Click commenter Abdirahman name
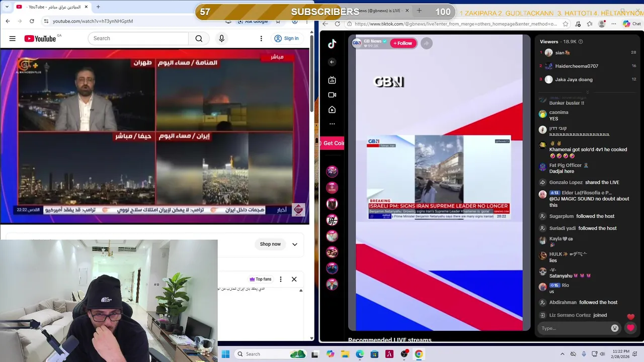The image size is (644, 362). pyautogui.click(x=563, y=303)
